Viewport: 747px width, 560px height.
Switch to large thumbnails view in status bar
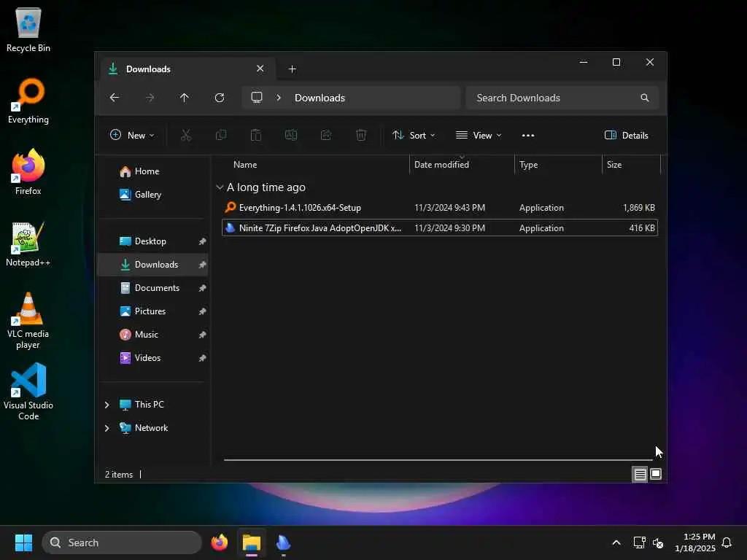(656, 474)
